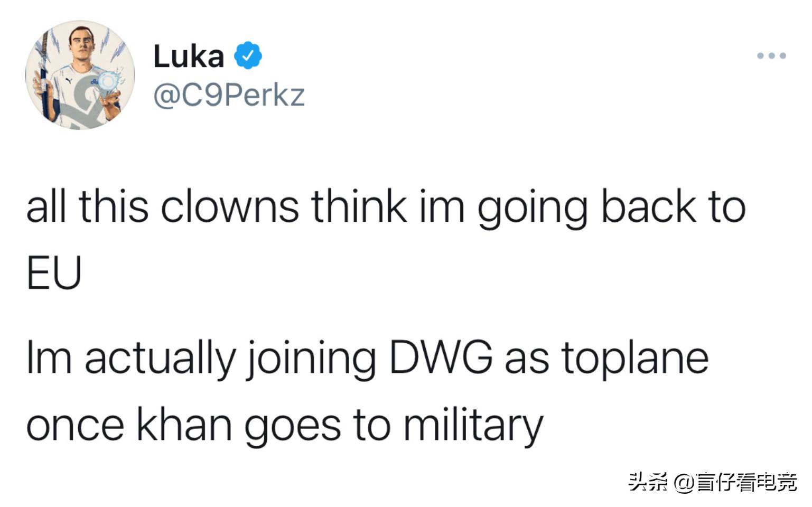Click the word "clowns" in the tweet

click(x=229, y=206)
